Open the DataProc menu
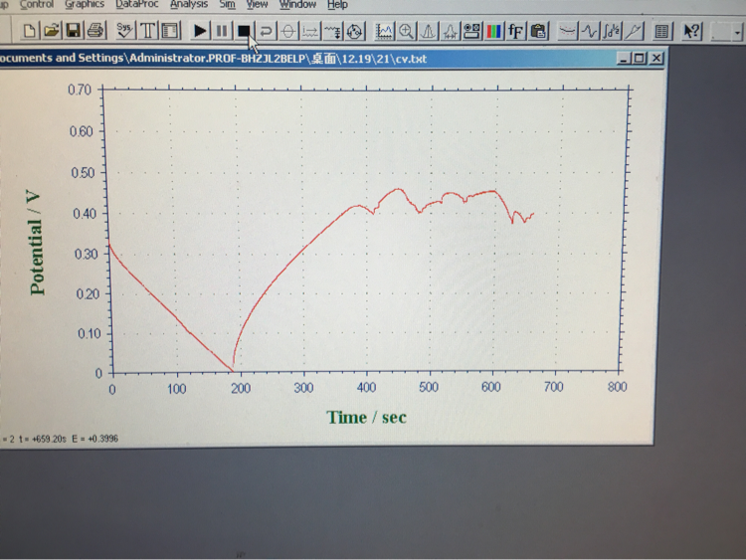 click(137, 4)
